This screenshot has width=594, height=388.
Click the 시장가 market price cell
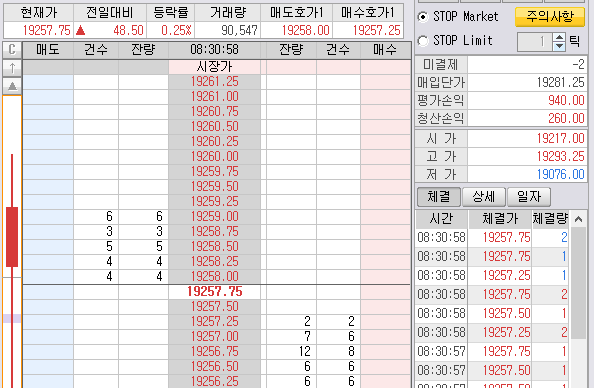[x=214, y=67]
